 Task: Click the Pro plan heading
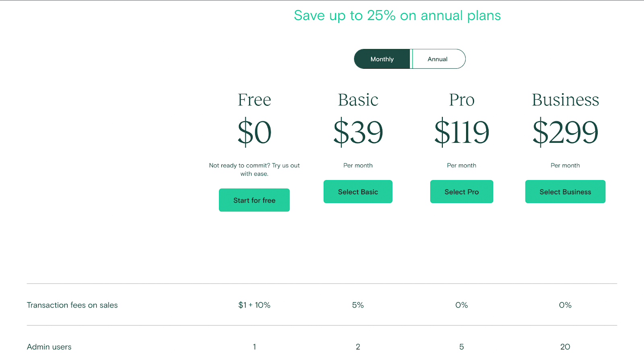click(462, 100)
